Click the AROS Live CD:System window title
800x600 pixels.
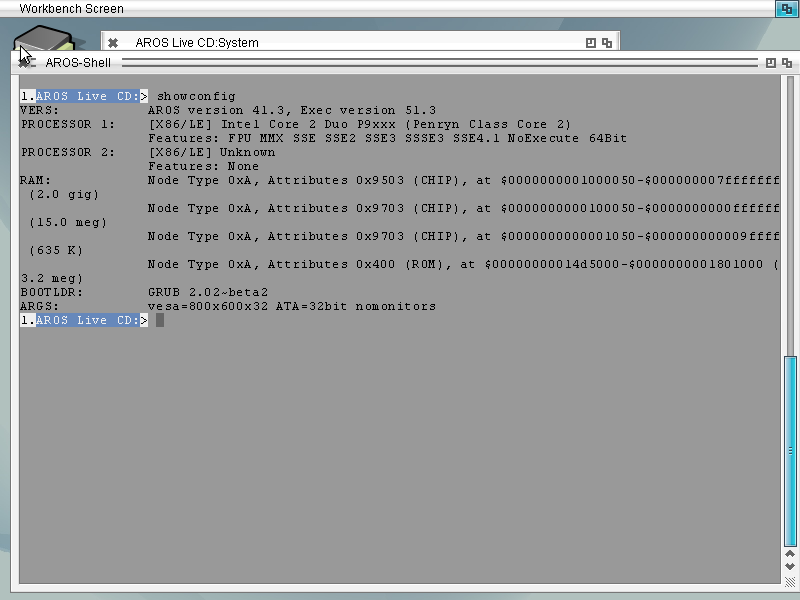point(197,43)
